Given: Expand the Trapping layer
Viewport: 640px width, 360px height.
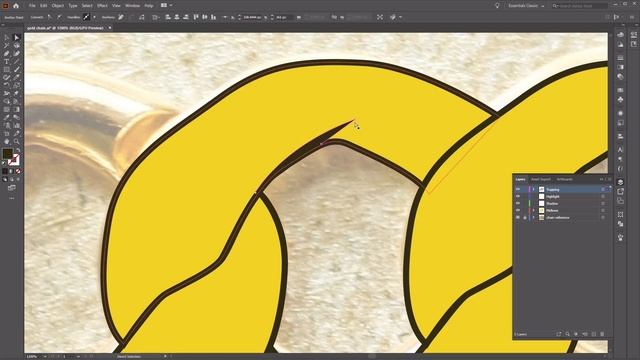Looking at the screenshot, I should 533,189.
